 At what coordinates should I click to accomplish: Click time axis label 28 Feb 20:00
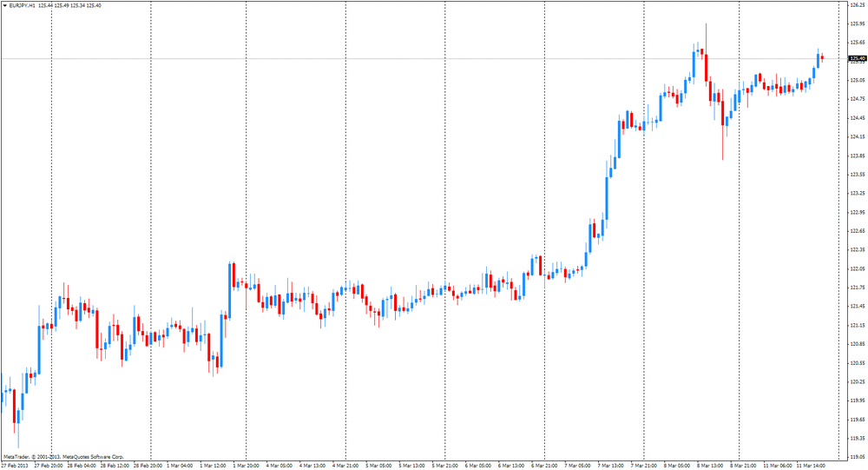coord(148,466)
